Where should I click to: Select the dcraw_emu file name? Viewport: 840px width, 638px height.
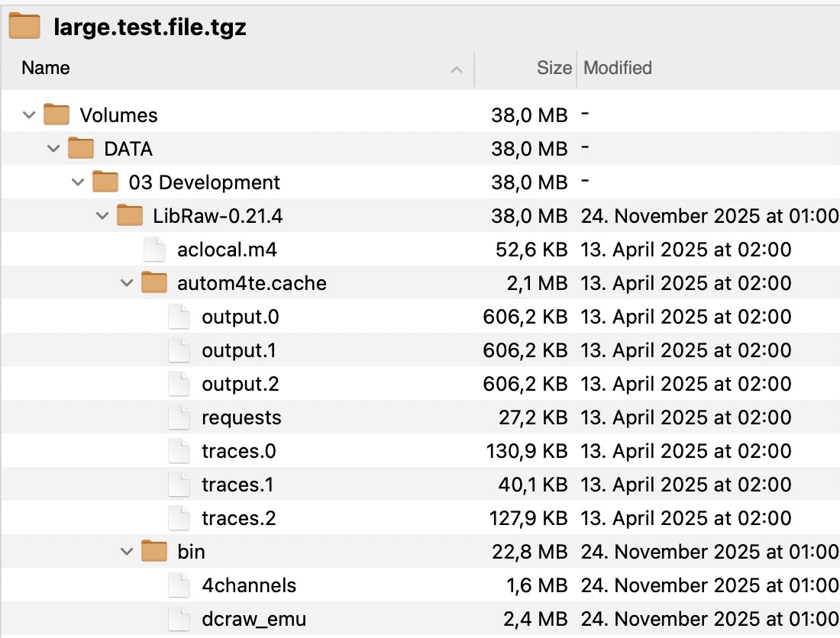point(254,619)
